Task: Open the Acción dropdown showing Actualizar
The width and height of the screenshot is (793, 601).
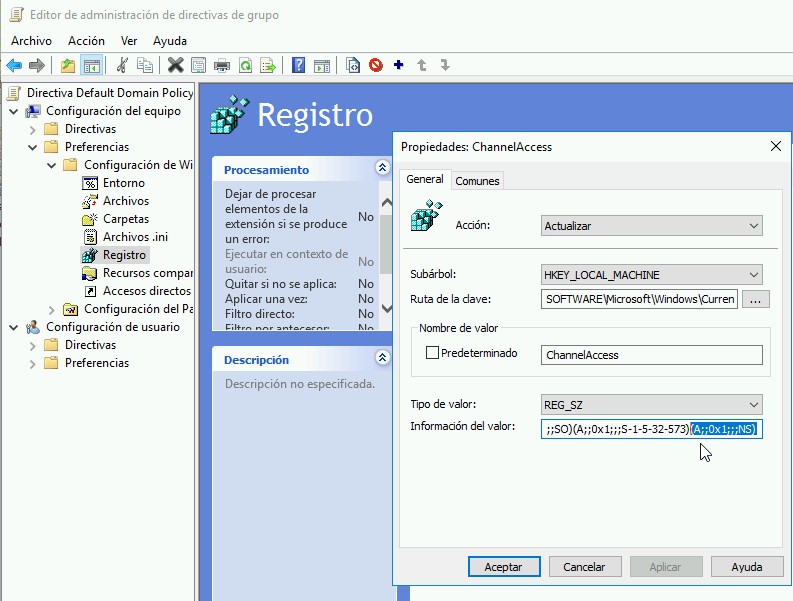Action: (x=651, y=226)
